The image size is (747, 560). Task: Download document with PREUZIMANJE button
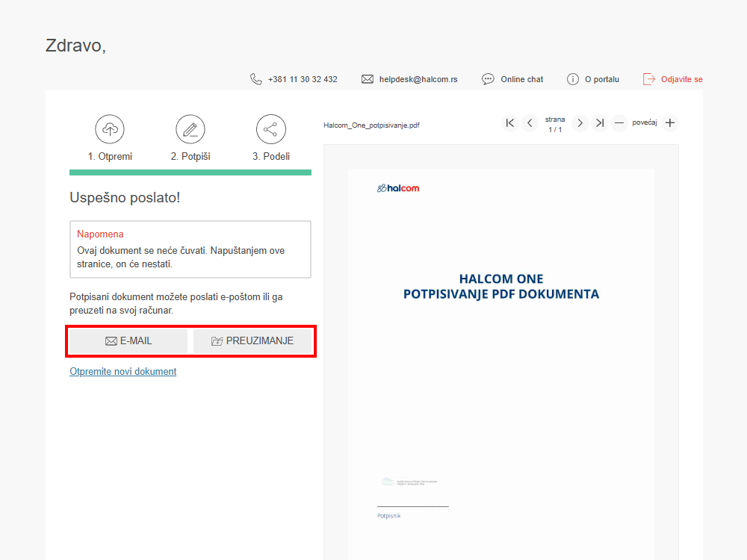click(252, 341)
